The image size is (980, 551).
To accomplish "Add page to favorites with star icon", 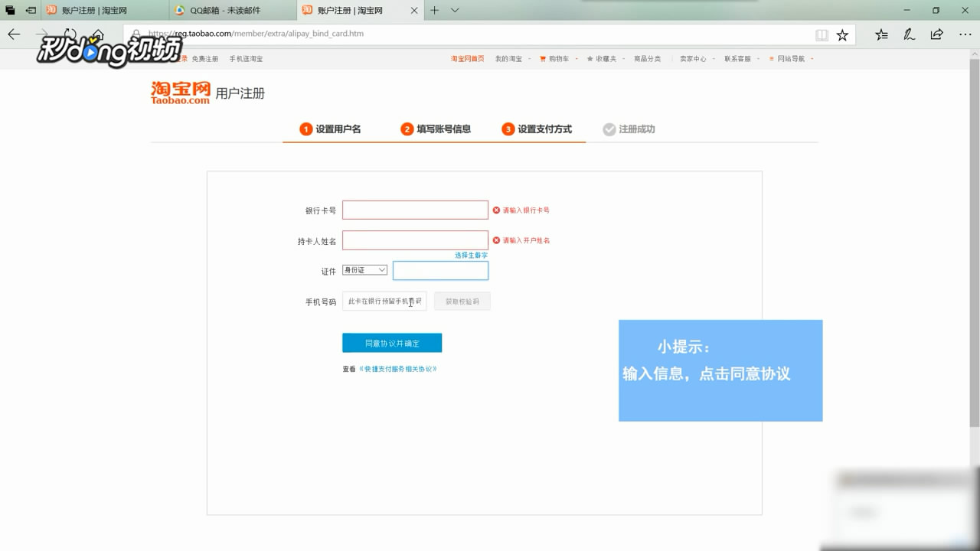I will [842, 35].
